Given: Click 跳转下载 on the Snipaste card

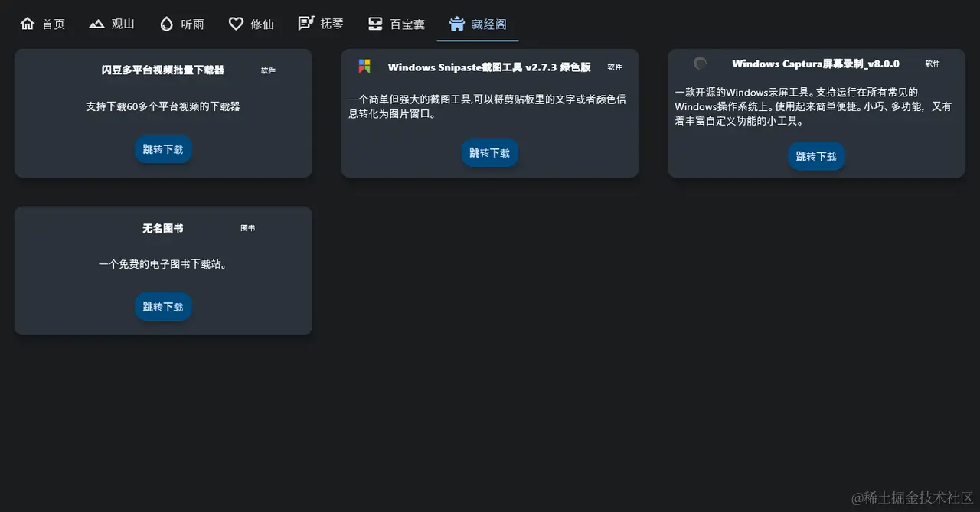Looking at the screenshot, I should click(x=489, y=152).
